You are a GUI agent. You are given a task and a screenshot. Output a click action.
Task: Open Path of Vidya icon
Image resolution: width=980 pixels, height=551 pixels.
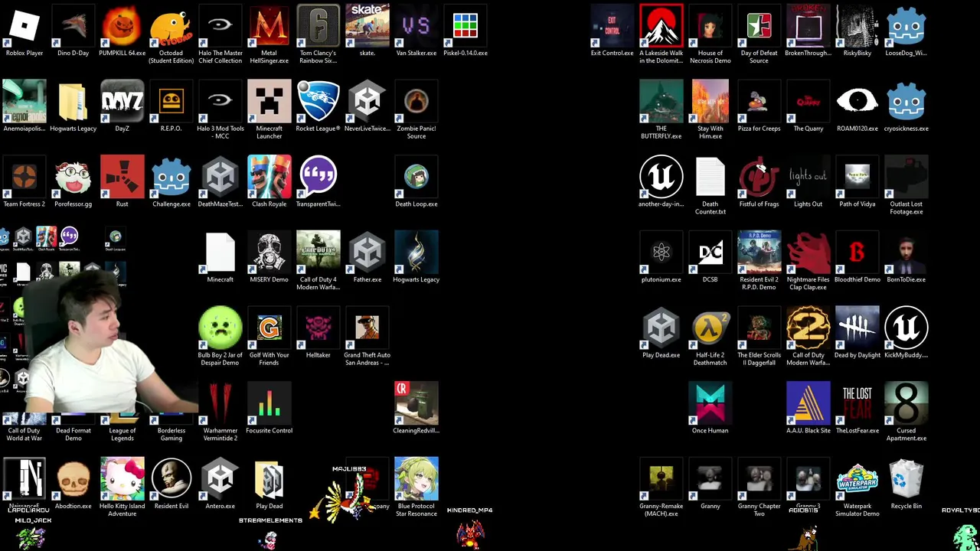(x=857, y=176)
